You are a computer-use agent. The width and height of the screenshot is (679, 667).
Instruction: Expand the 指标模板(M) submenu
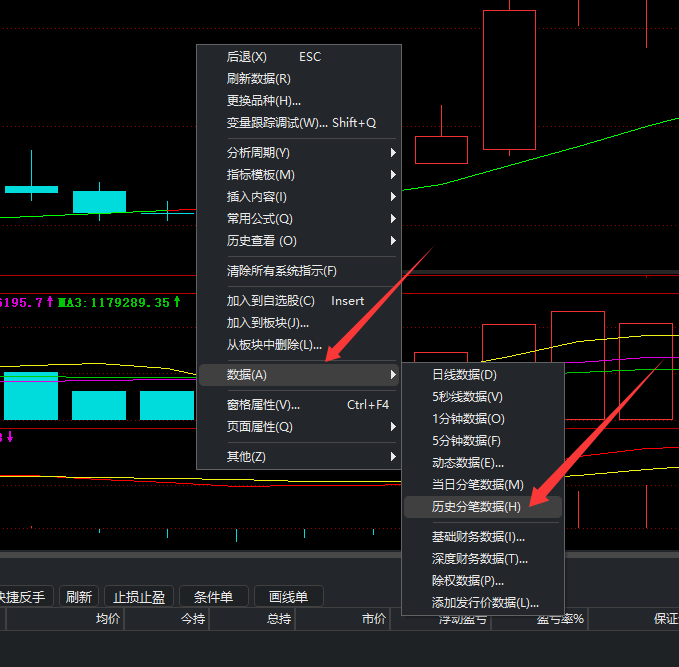tap(261, 175)
